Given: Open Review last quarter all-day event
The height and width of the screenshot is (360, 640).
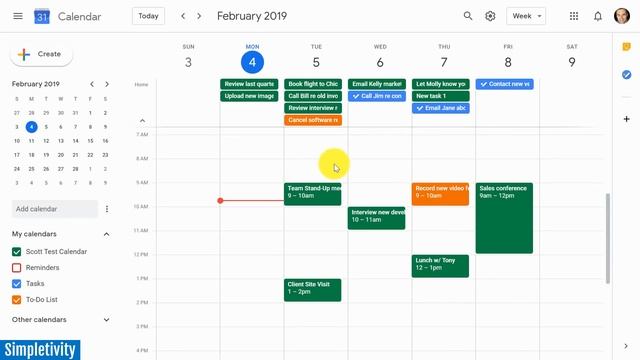Looking at the screenshot, I should coord(249,84).
